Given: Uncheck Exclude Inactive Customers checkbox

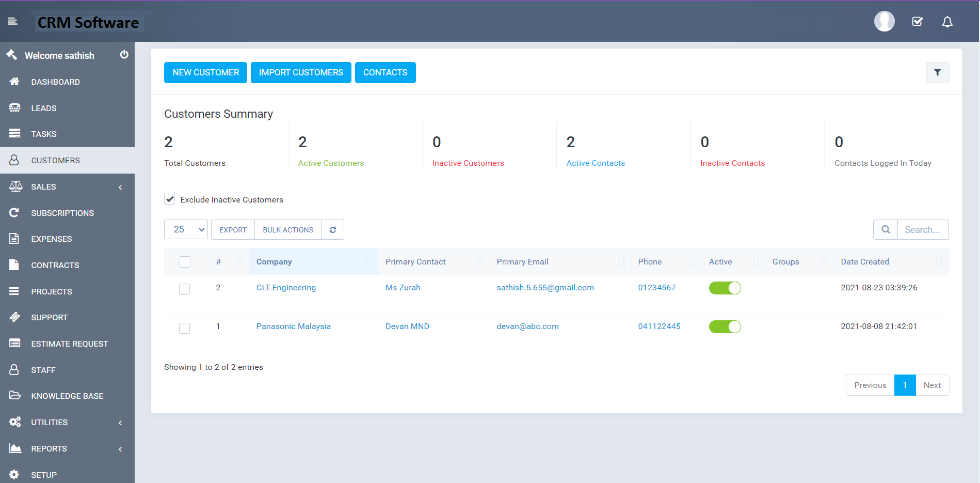Looking at the screenshot, I should (x=170, y=199).
